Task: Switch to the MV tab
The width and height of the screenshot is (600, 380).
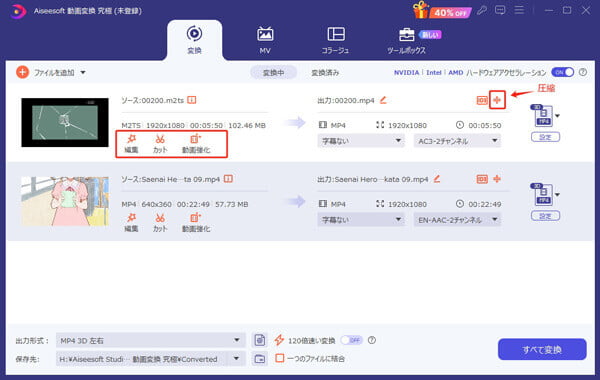Action: [265, 40]
